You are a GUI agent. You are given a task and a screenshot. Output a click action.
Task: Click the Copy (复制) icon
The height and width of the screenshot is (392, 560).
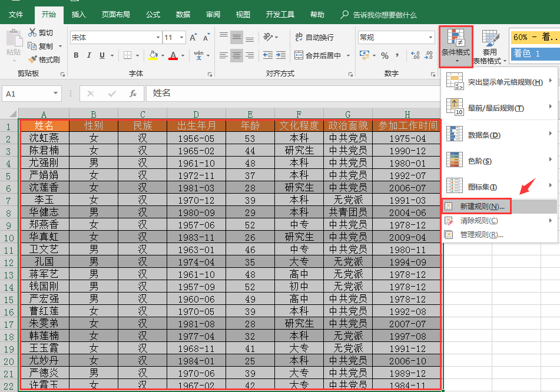point(32,46)
